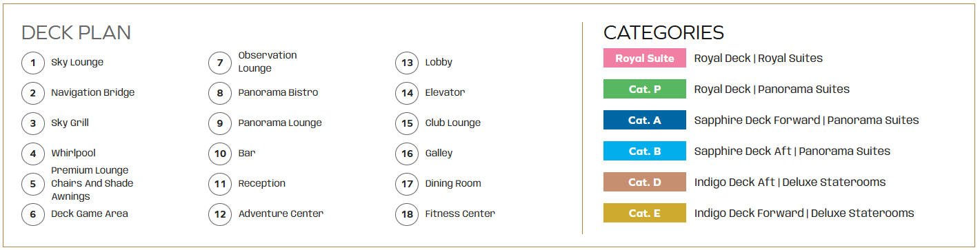
Task: Click the DECK PLAN heading
Action: coord(77,32)
